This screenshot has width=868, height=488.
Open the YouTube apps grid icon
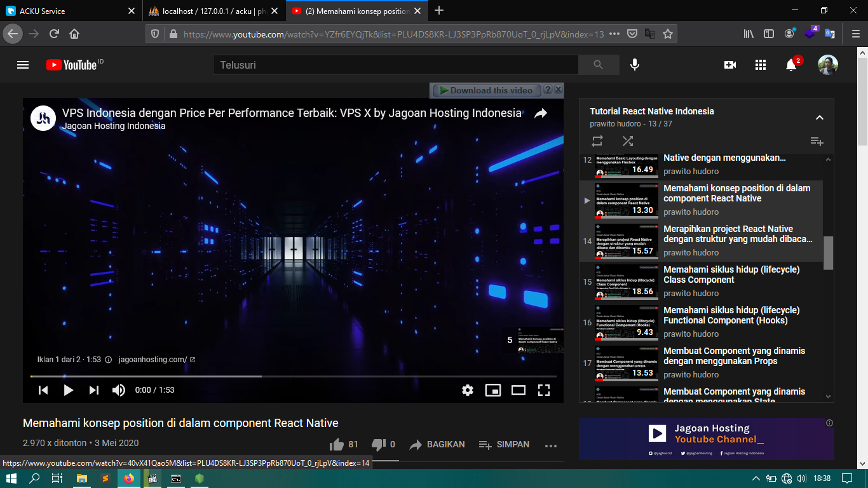(761, 65)
